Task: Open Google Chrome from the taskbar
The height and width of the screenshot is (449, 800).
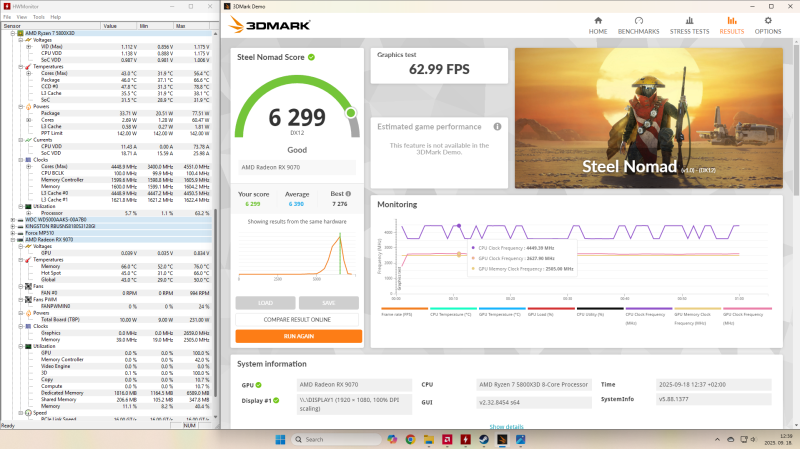Action: pos(410,439)
